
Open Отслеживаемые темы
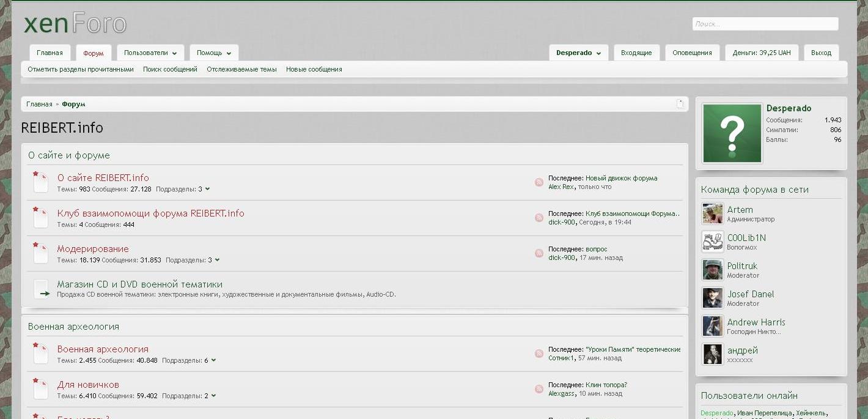(241, 70)
